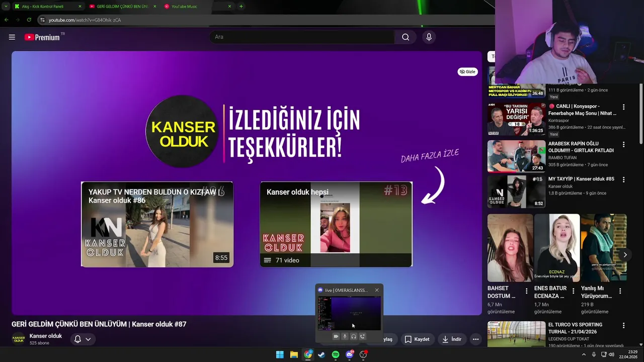Open end-screen video YAKUP TV #86
Screen dimensions: 644x362
coord(157,224)
